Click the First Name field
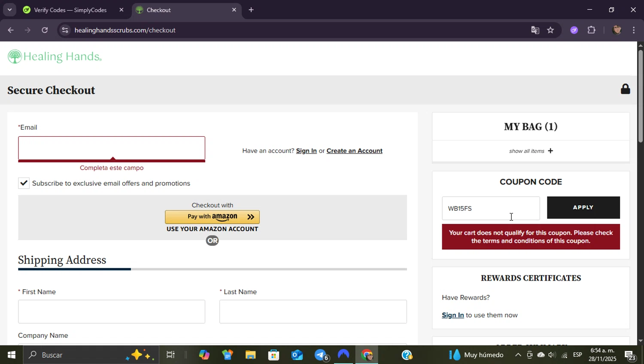644x364 pixels. (112, 312)
